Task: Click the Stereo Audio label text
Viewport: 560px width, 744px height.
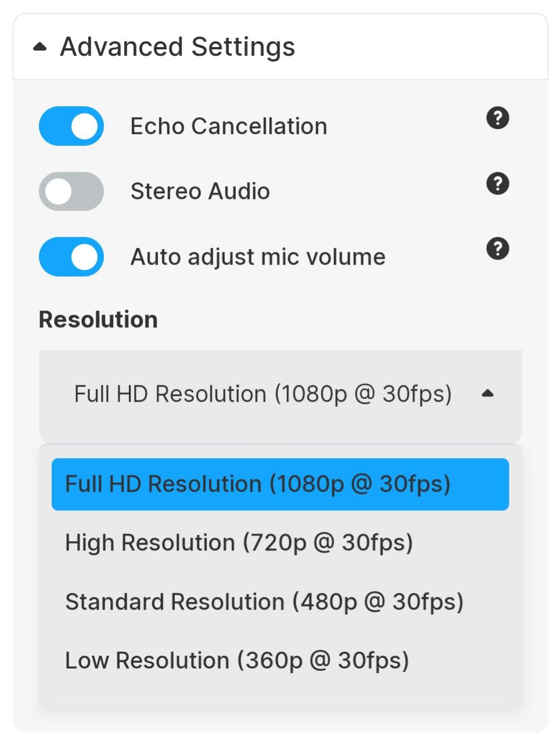Action: tap(200, 191)
